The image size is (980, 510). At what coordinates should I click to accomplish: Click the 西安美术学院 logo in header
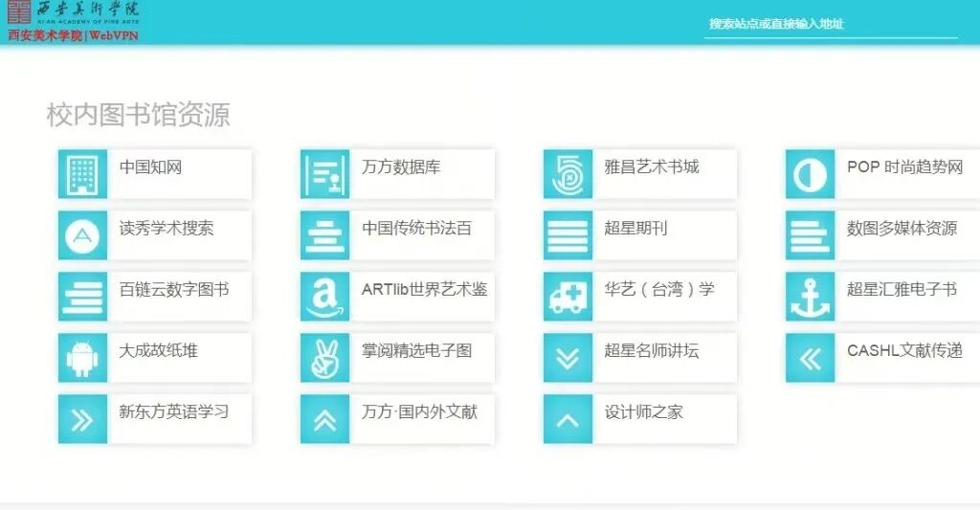click(73, 11)
